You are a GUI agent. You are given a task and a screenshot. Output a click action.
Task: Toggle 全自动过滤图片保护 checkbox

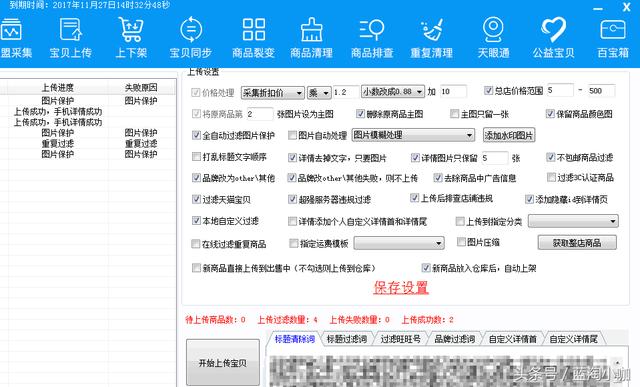tap(196, 135)
